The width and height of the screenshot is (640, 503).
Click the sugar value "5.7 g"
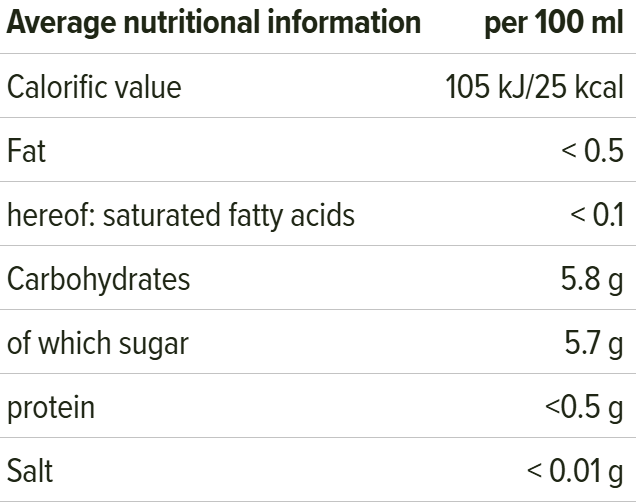pos(594,343)
